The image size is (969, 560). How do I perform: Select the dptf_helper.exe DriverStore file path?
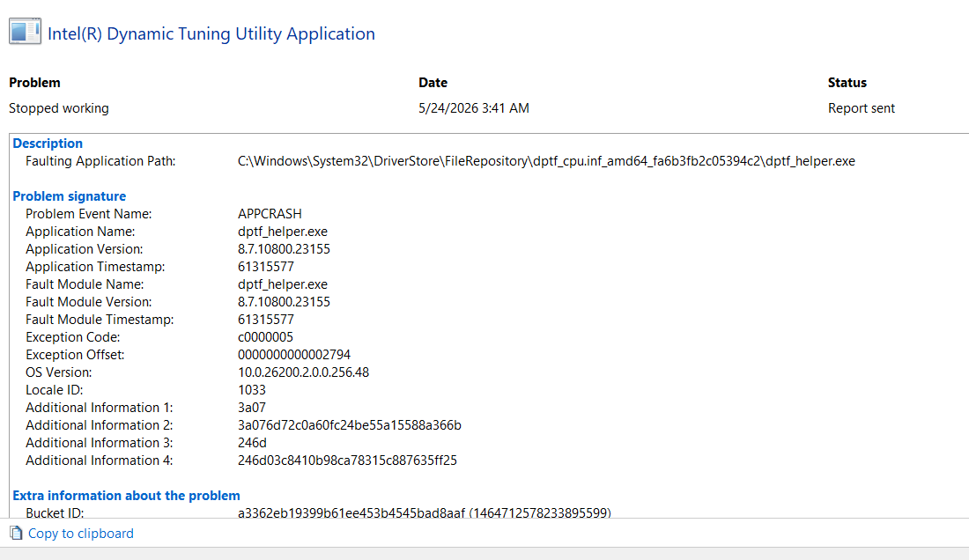546,161
